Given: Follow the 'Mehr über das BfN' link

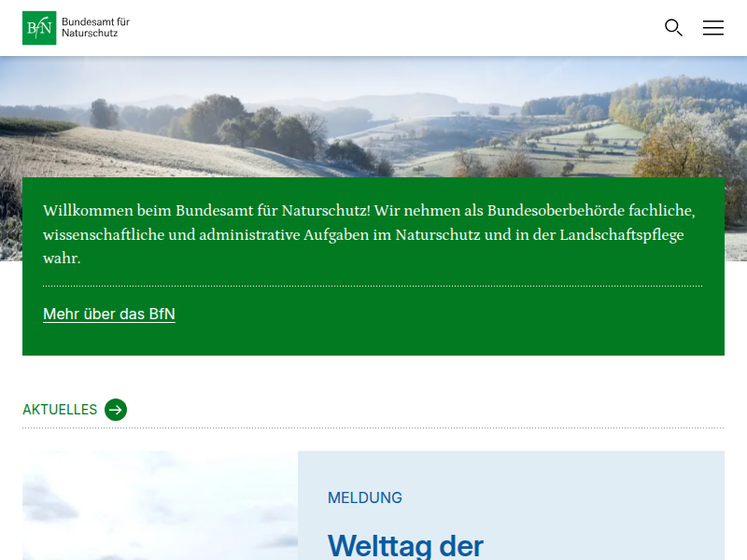Looking at the screenshot, I should click(109, 315).
